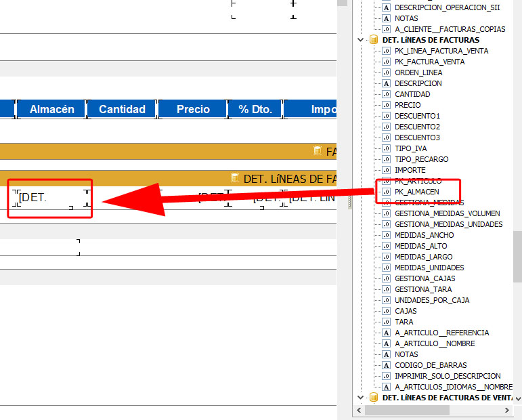Click the numeric icon beside IMPORTE
The image size is (522, 420).
pyautogui.click(x=386, y=170)
